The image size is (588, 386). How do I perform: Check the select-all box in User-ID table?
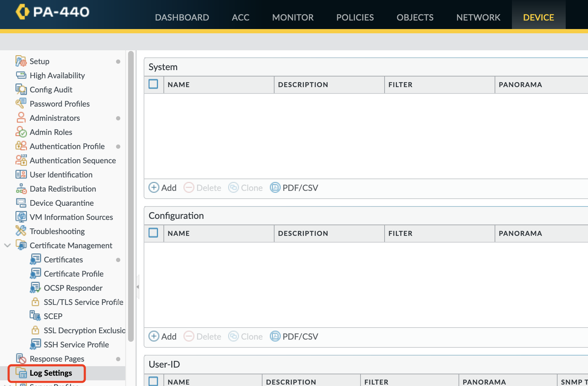tap(153, 381)
